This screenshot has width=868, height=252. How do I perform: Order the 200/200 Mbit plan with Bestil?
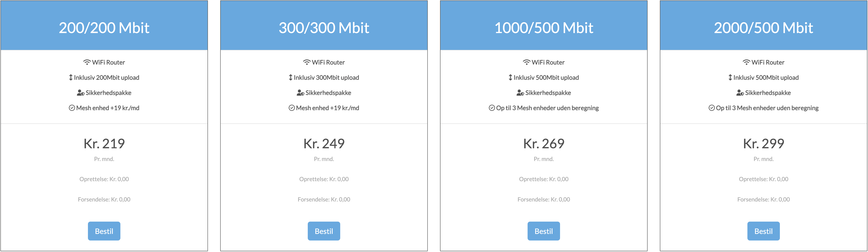pyautogui.click(x=104, y=231)
